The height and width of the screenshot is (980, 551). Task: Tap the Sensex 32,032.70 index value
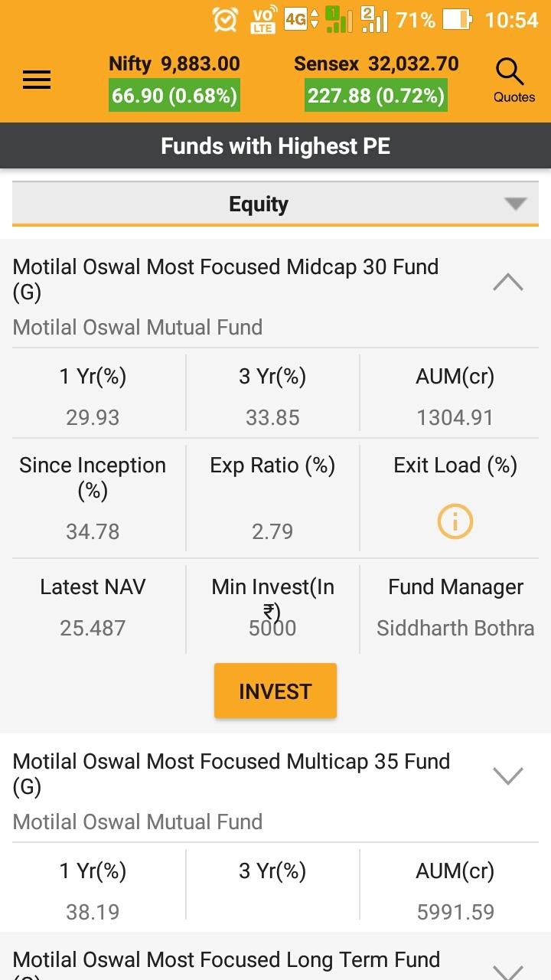376,64
